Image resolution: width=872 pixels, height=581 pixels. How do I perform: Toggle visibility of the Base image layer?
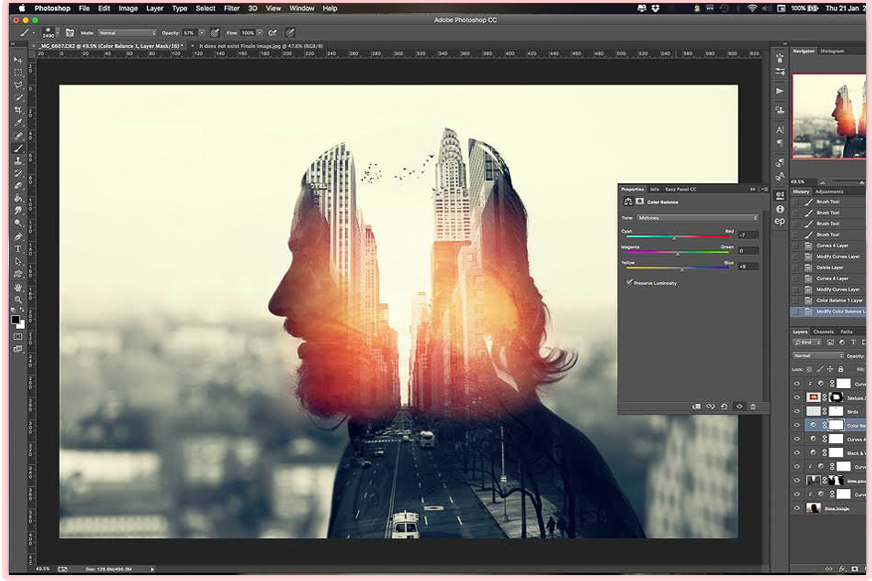point(797,508)
